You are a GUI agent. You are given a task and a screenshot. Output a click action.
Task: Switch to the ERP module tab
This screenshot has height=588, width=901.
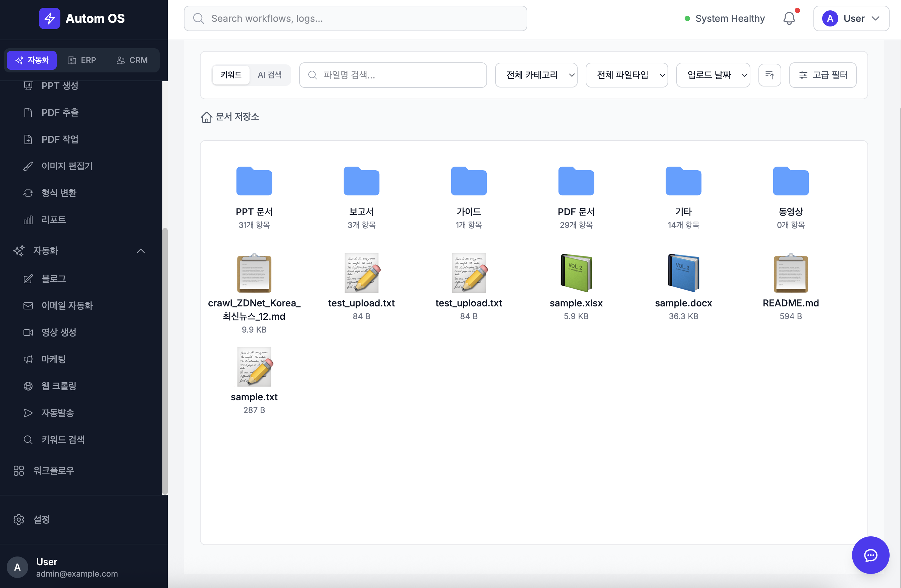[82, 60]
